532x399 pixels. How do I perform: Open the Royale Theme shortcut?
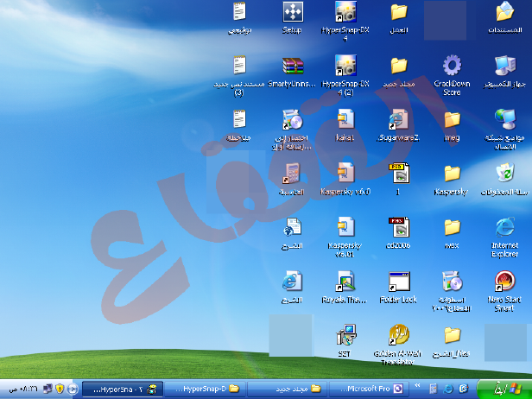pyautogui.click(x=345, y=282)
